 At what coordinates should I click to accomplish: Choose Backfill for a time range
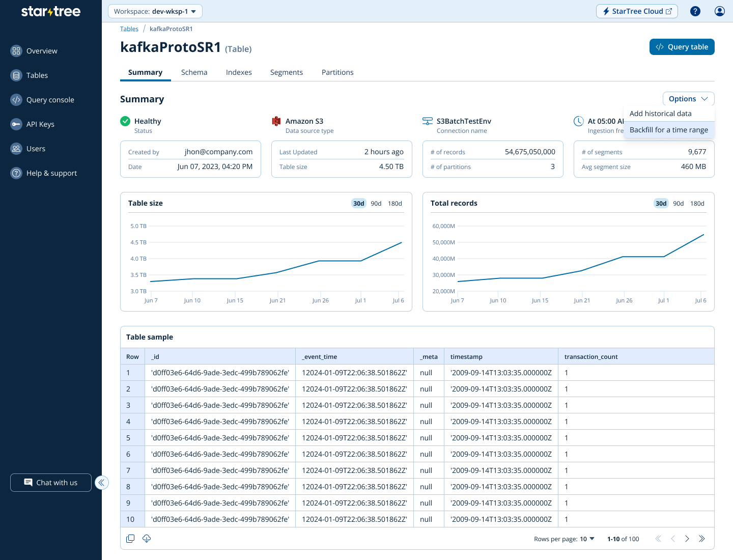coord(668,130)
